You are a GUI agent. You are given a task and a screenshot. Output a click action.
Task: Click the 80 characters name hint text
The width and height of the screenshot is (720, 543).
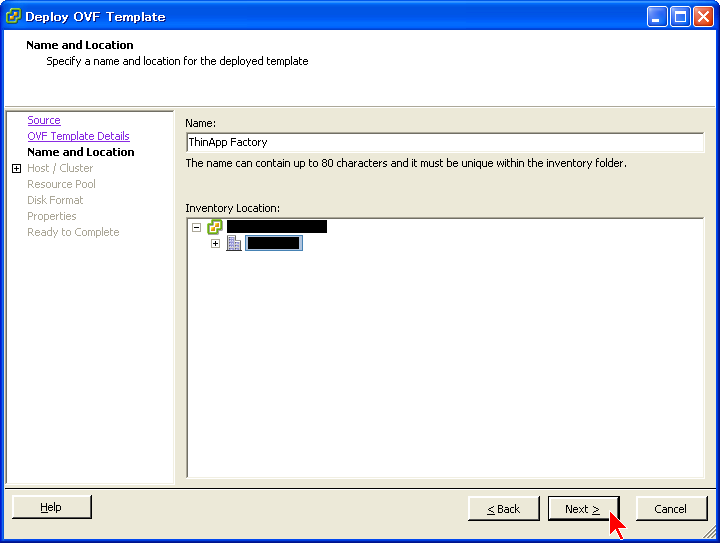pos(406,163)
